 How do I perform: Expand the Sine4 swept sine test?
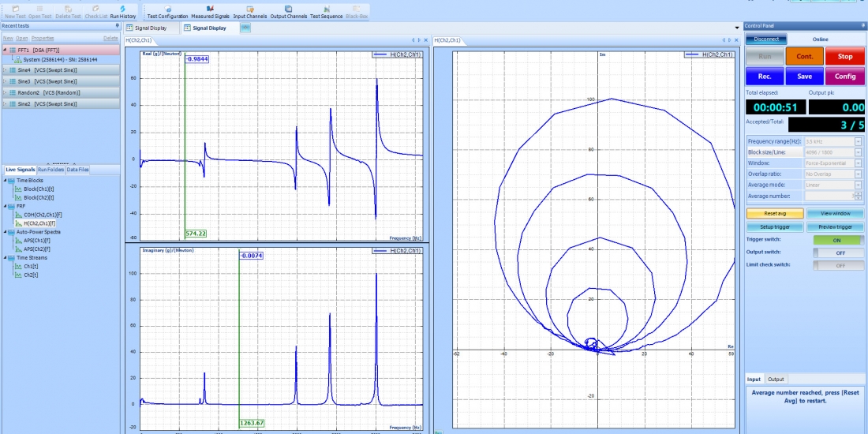point(5,69)
